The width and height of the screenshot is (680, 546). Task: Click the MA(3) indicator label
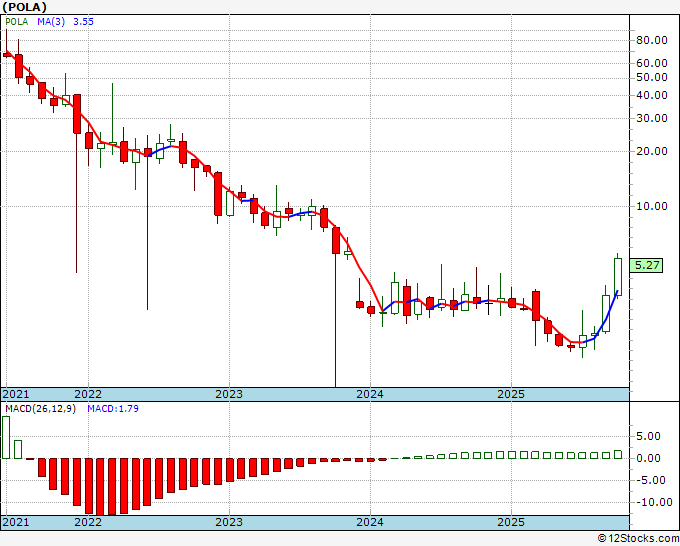point(51,22)
